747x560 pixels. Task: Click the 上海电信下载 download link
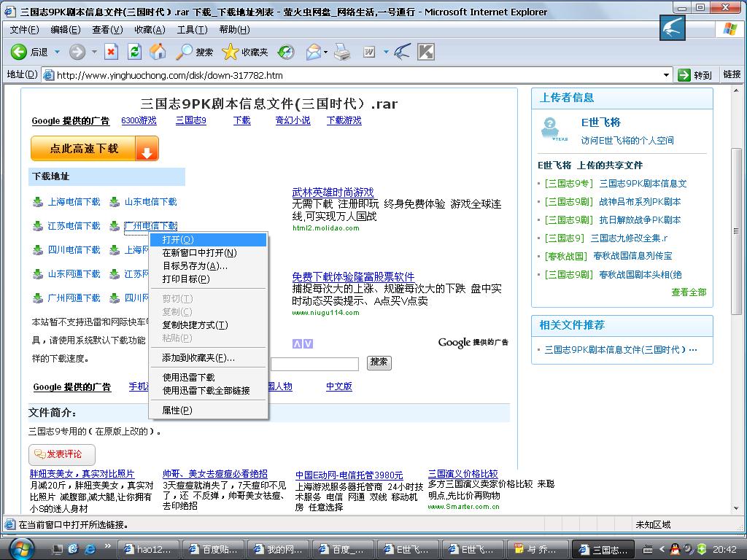click(x=74, y=202)
